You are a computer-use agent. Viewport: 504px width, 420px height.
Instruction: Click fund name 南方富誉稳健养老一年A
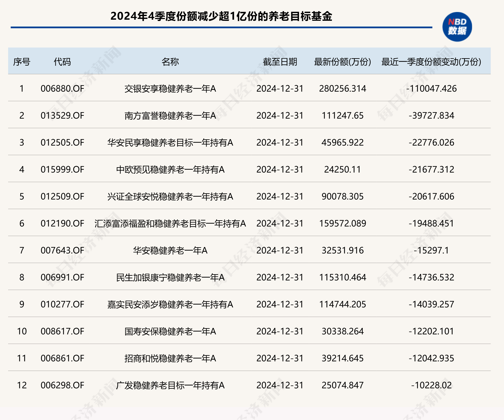click(170, 116)
